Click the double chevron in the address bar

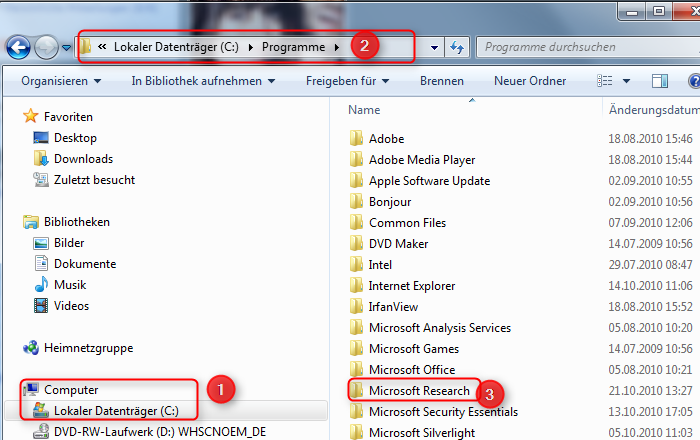102,46
